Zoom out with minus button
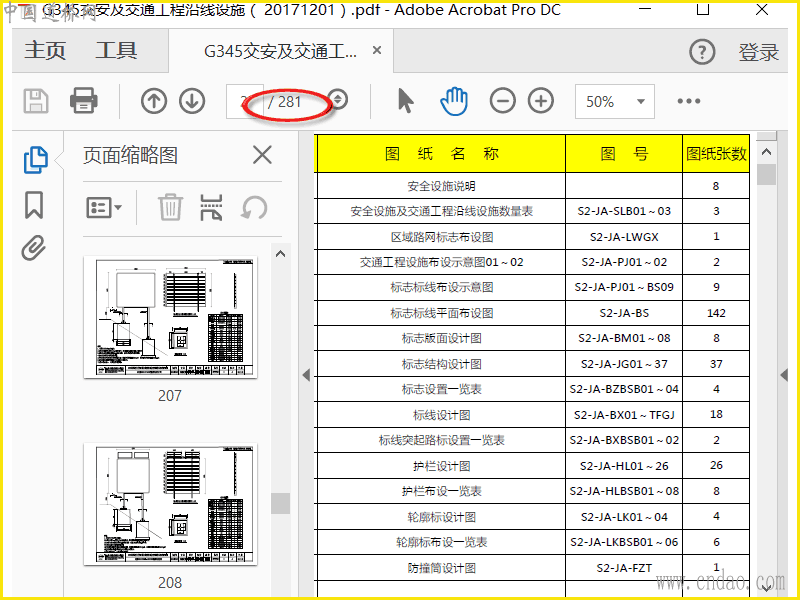This screenshot has height=600, width=800. click(x=503, y=101)
